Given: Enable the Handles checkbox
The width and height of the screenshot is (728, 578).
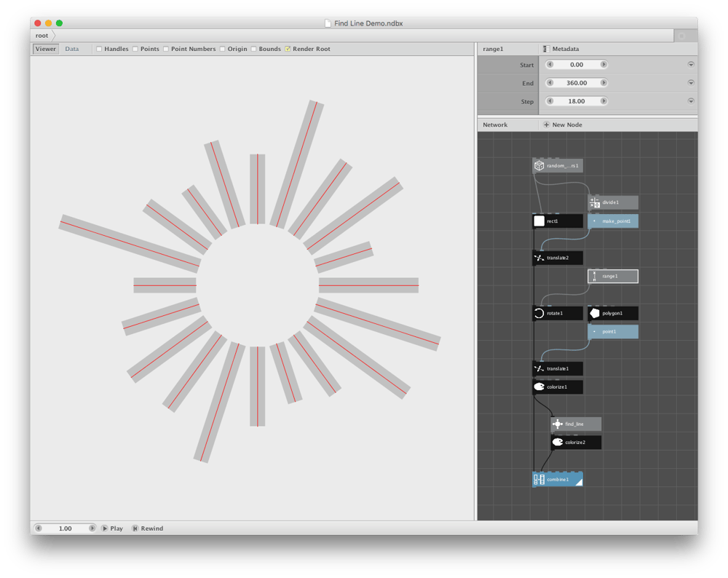Looking at the screenshot, I should 99,49.
